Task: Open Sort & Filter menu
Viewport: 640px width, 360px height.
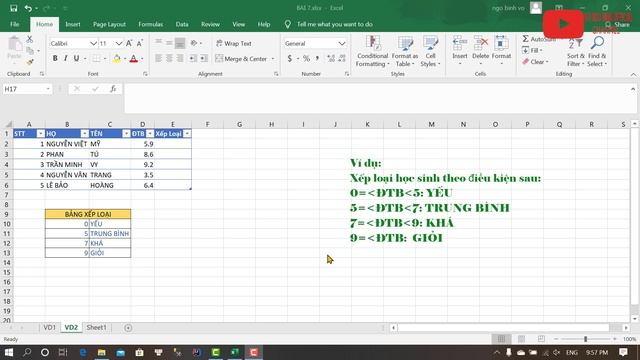Action: coord(576,51)
